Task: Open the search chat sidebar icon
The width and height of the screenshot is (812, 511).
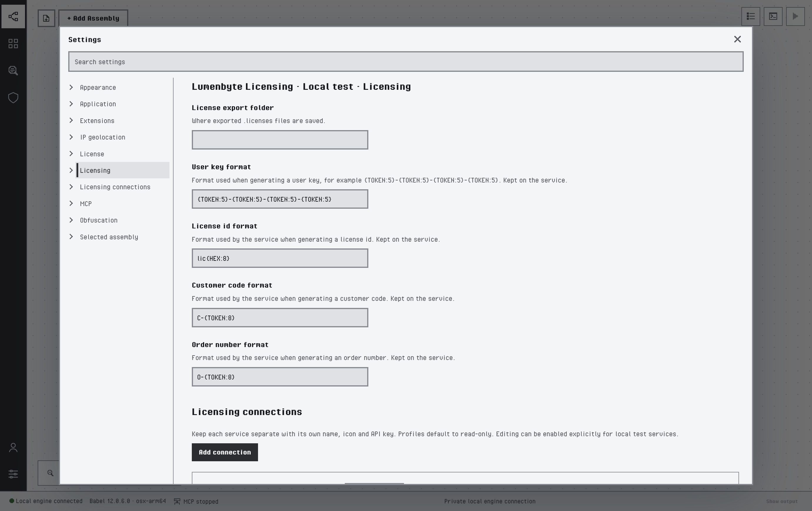Action: pos(13,70)
